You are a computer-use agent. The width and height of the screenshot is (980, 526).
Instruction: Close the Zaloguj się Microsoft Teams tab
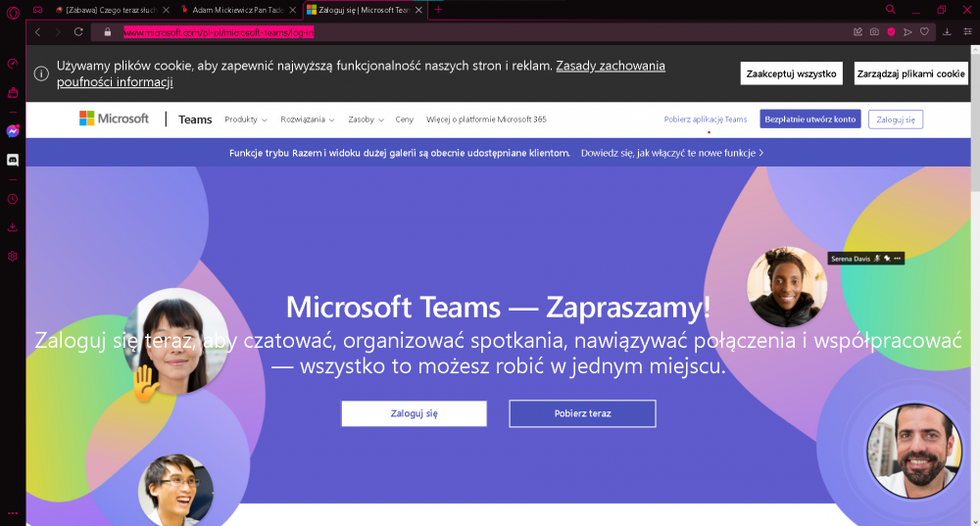point(418,10)
